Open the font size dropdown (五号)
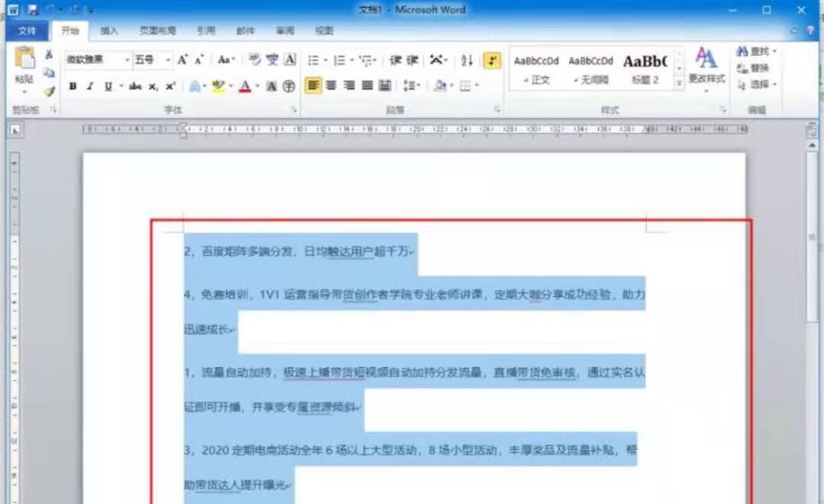Viewport: 824px width, 504px height. pyautogui.click(x=168, y=60)
